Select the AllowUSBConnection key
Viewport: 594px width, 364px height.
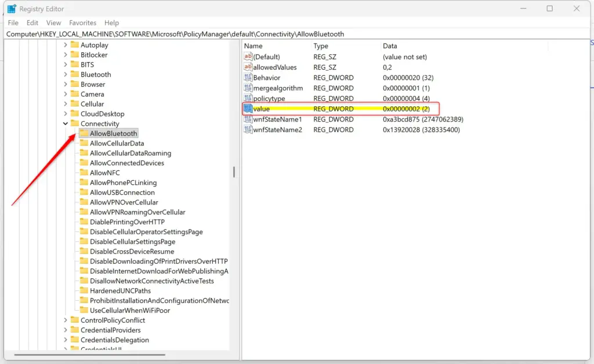coord(122,192)
